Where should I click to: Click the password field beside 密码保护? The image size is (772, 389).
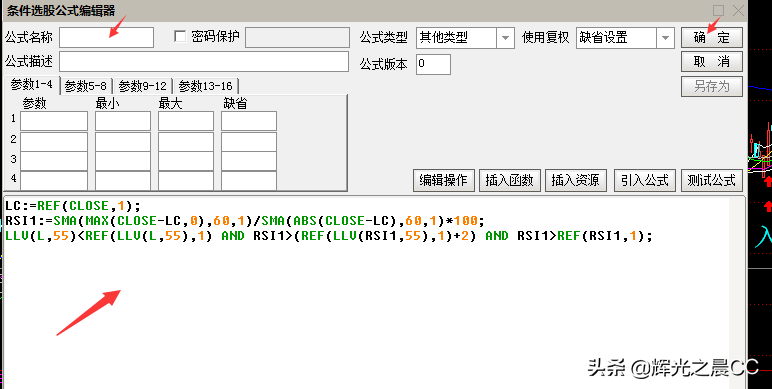point(297,37)
